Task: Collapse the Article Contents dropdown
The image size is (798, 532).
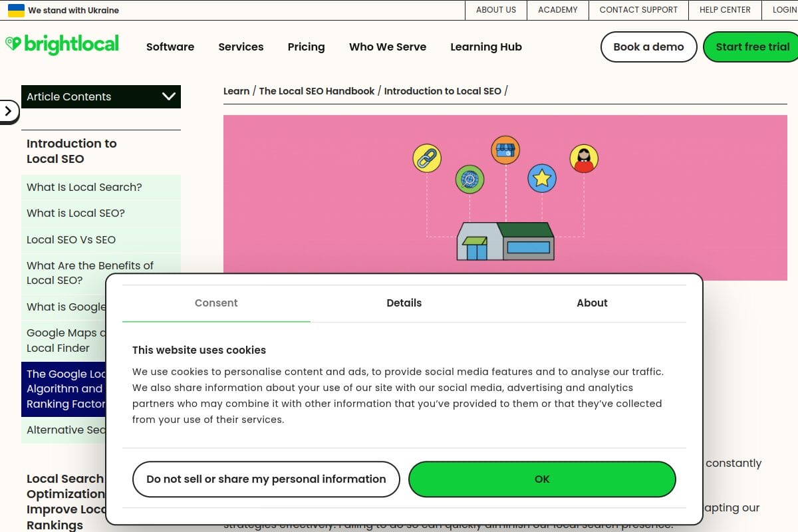Action: coord(169,96)
